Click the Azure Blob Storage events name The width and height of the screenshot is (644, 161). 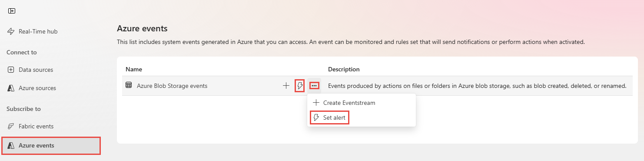172,86
